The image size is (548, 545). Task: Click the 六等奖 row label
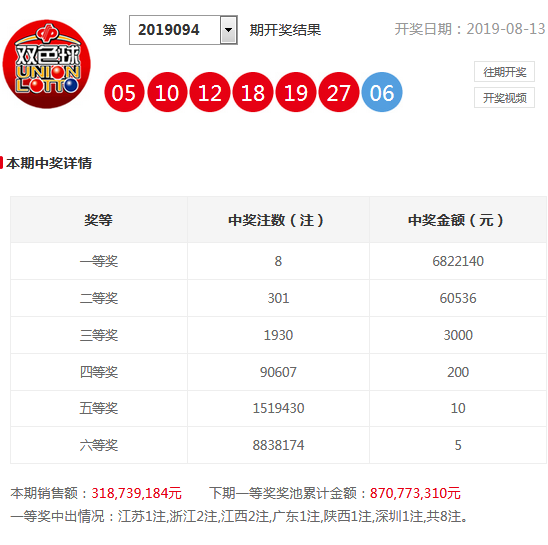click(x=99, y=445)
